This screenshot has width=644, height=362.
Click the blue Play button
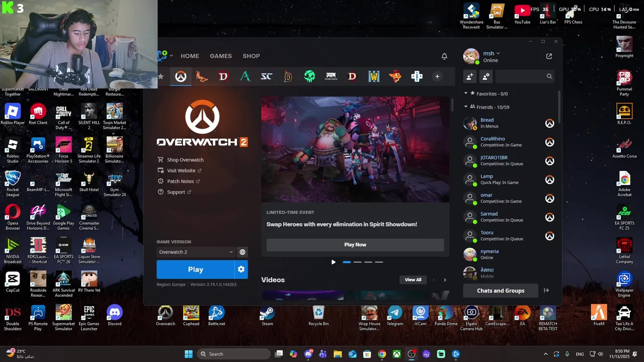195,269
